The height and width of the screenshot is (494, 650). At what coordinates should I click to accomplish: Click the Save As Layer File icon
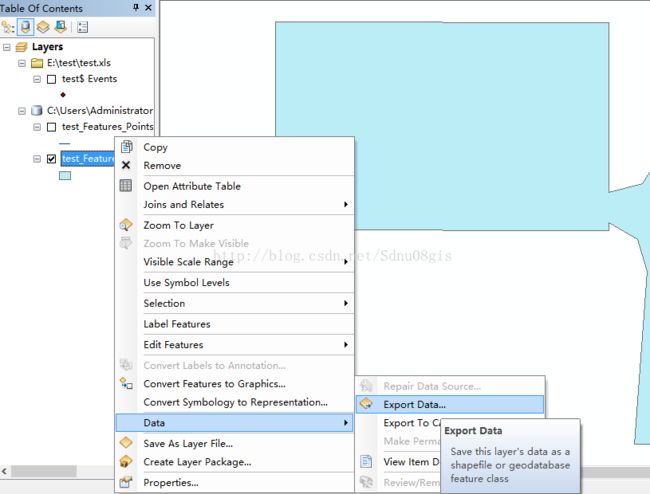(126, 443)
